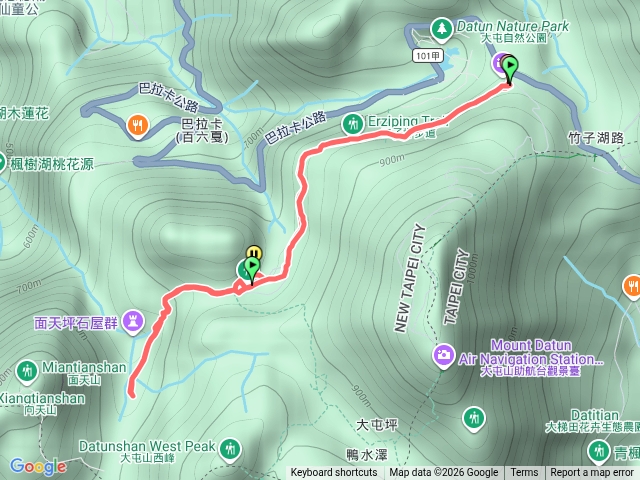Open the Terms link

[524, 473]
